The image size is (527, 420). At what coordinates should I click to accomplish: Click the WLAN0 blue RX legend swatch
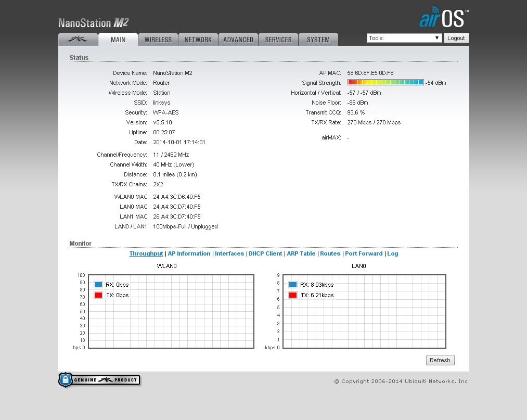click(98, 285)
